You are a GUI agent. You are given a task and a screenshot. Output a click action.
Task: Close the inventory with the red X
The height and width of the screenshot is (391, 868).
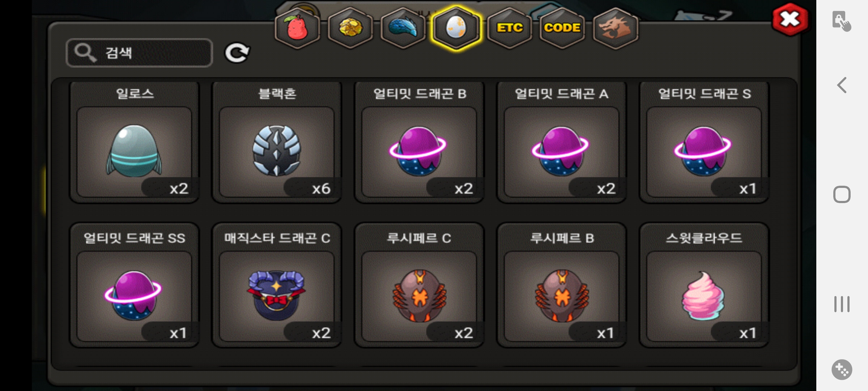point(790,19)
